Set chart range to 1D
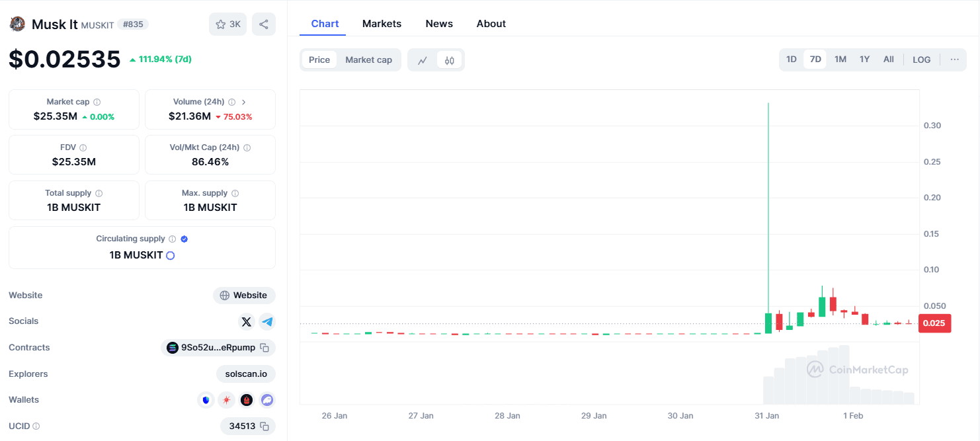The width and height of the screenshot is (980, 441). pos(792,60)
